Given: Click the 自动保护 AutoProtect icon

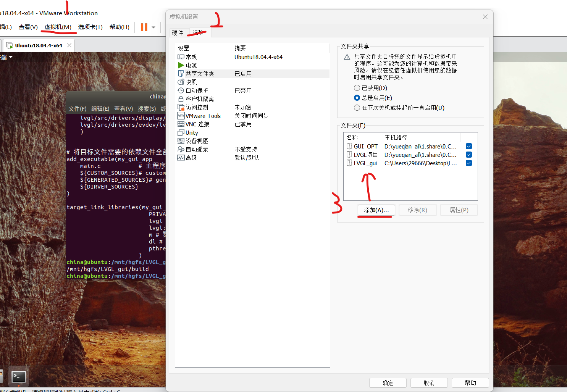Looking at the screenshot, I should click(x=181, y=90).
